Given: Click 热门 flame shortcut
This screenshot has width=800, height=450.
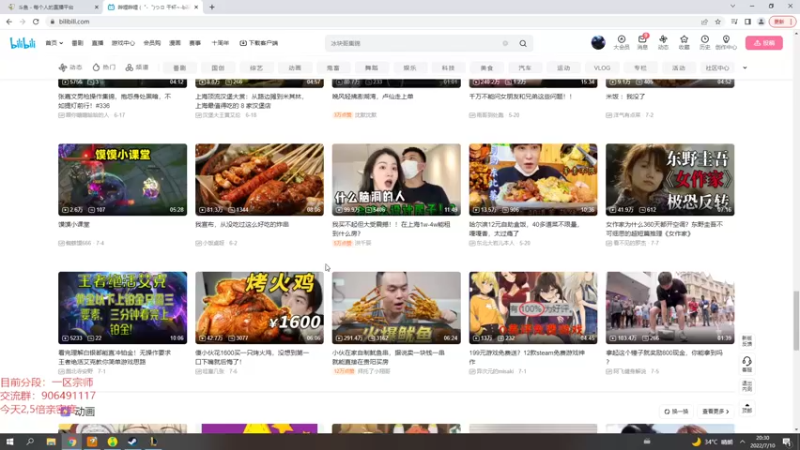Looking at the screenshot, I should pyautogui.click(x=104, y=67).
